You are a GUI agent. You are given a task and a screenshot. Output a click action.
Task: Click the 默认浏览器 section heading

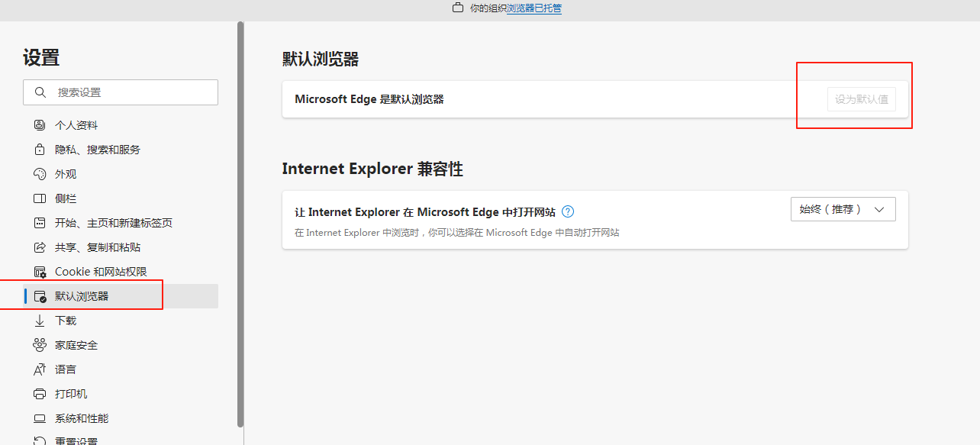coord(321,60)
